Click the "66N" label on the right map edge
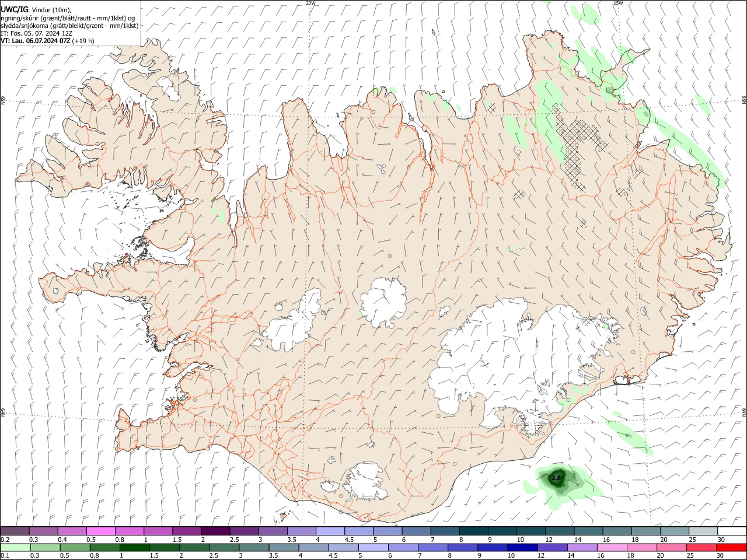 tap(744, 101)
